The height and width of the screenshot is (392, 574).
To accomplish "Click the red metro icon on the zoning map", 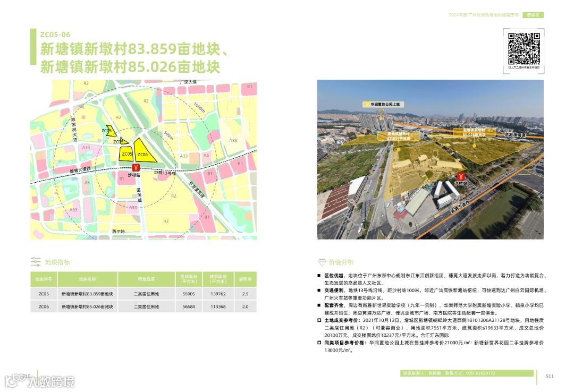I will 136,167.
